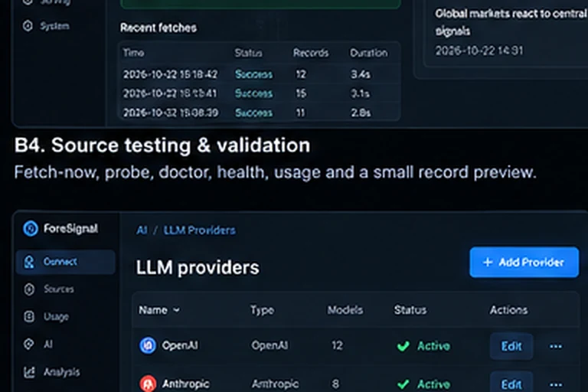Click the ForeSignal logo icon
588x392 pixels.
point(31,228)
